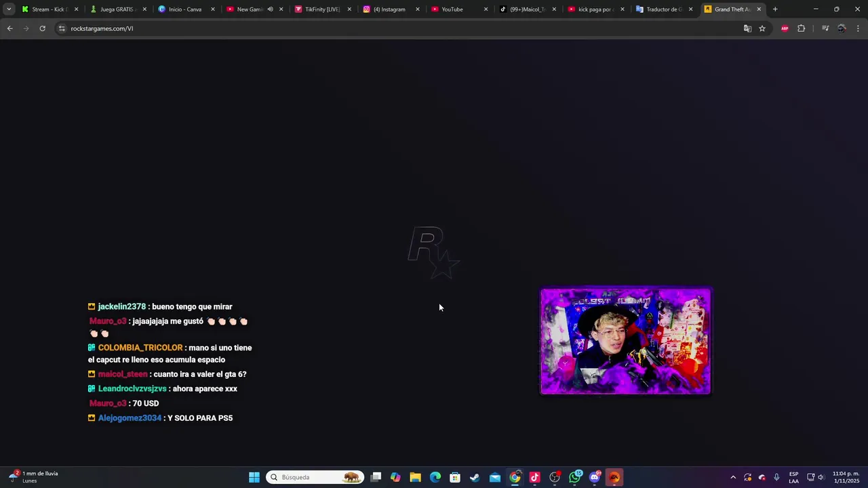
Task: Click the chat message '70 USD'
Action: [x=145, y=403]
